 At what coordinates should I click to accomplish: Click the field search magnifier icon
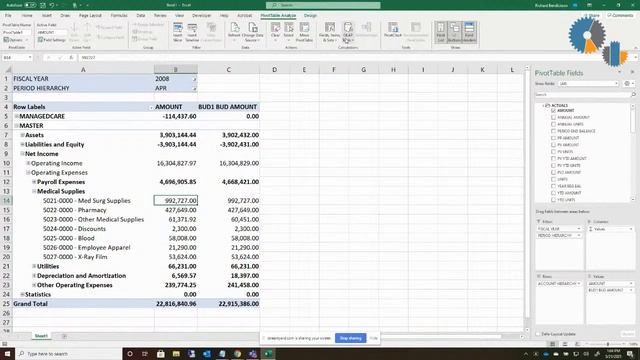point(633,94)
